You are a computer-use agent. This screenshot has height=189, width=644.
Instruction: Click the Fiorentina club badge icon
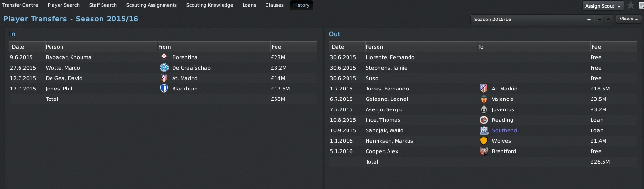click(164, 57)
